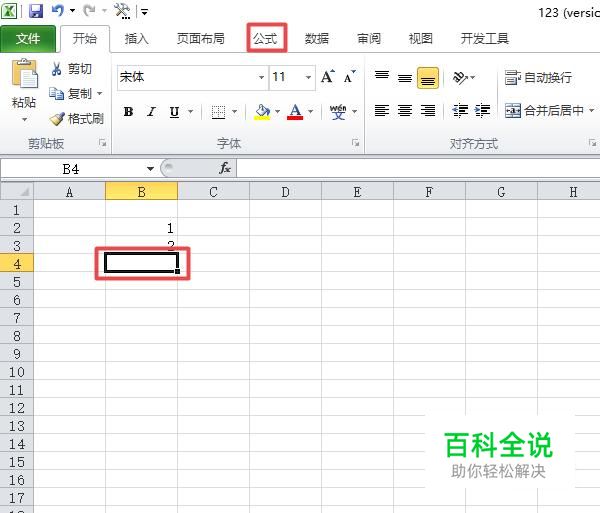Click the 粘贴 paste clipboard icon

pyautogui.click(x=24, y=73)
